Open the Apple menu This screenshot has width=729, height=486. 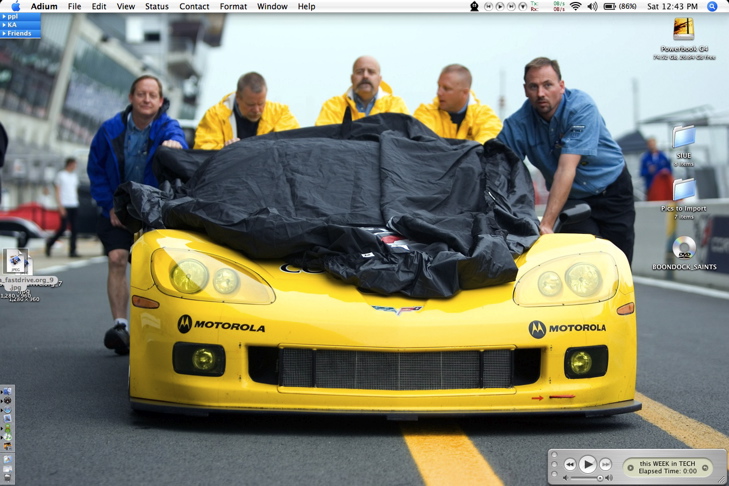coord(16,6)
